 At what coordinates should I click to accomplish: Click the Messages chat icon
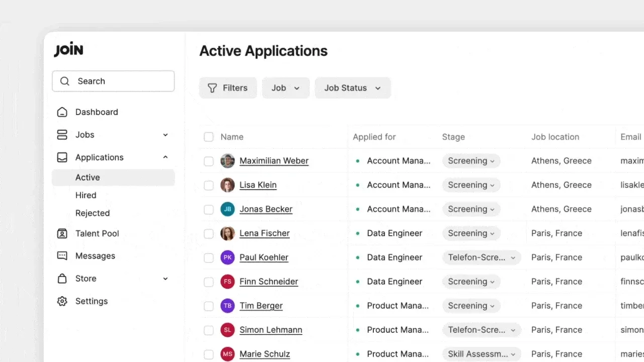62,256
